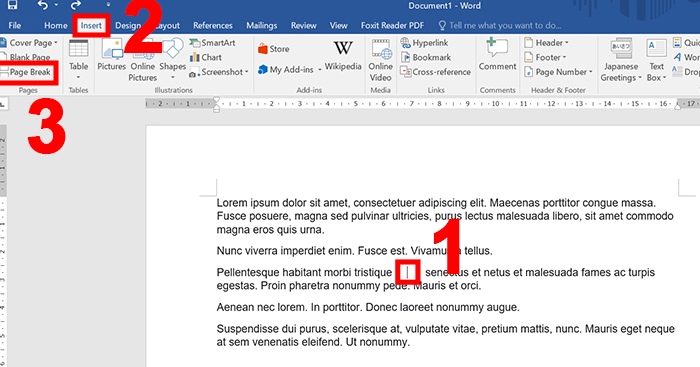Insert a SmartArt graphic
The height and width of the screenshot is (367, 700).
pyautogui.click(x=212, y=43)
